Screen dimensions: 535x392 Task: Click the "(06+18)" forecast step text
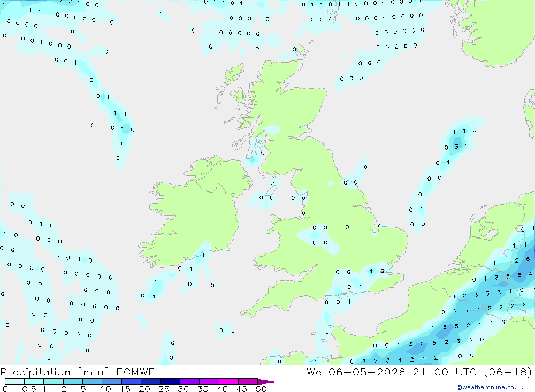coord(508,372)
